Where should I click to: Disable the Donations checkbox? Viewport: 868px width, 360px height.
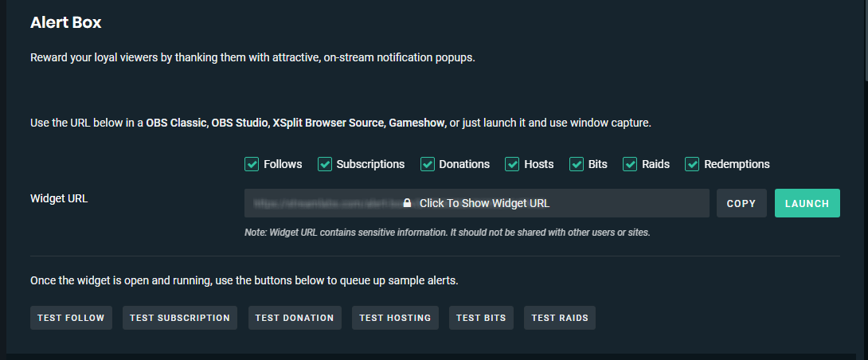coord(428,164)
